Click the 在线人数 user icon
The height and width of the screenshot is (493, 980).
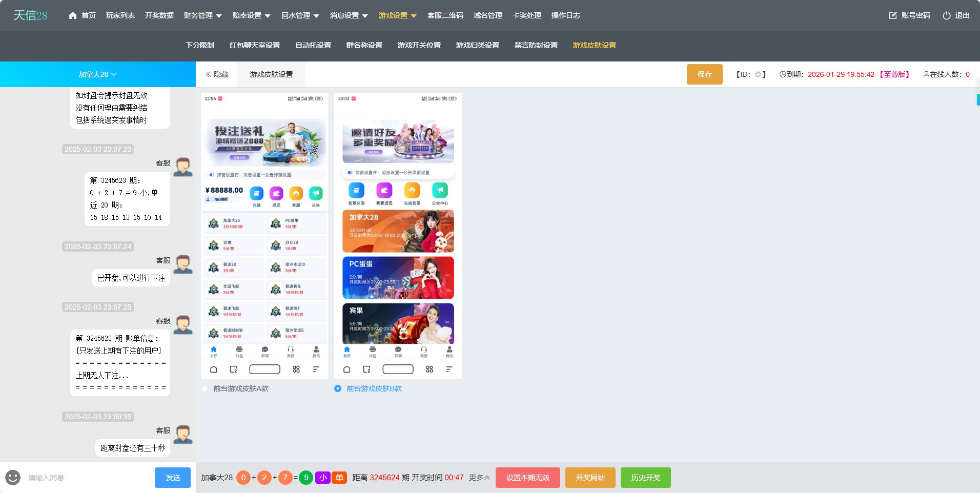click(926, 74)
